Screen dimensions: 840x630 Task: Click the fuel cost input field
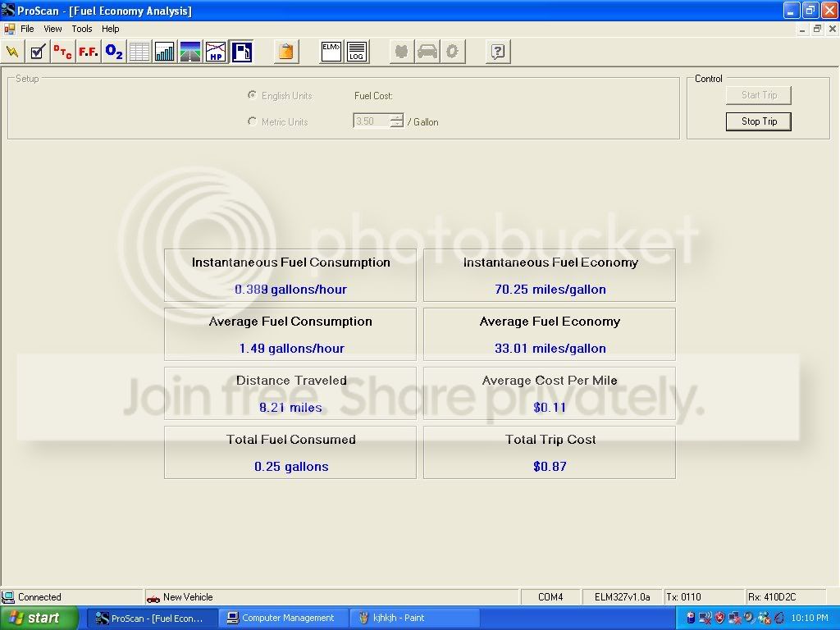[371, 121]
